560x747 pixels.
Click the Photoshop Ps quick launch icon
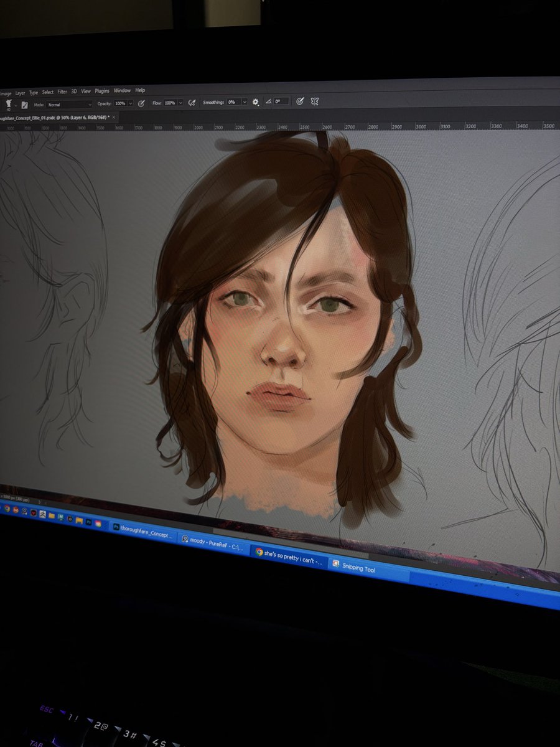pos(88,522)
